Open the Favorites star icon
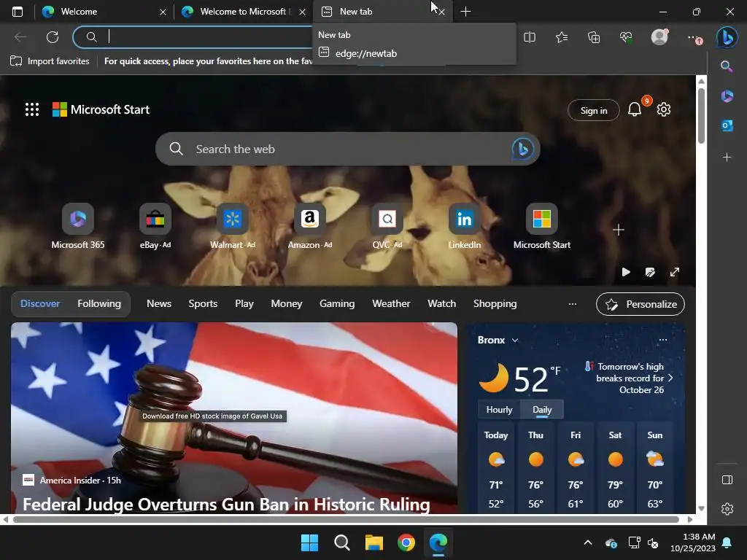This screenshot has height=560, width=747. [x=562, y=37]
